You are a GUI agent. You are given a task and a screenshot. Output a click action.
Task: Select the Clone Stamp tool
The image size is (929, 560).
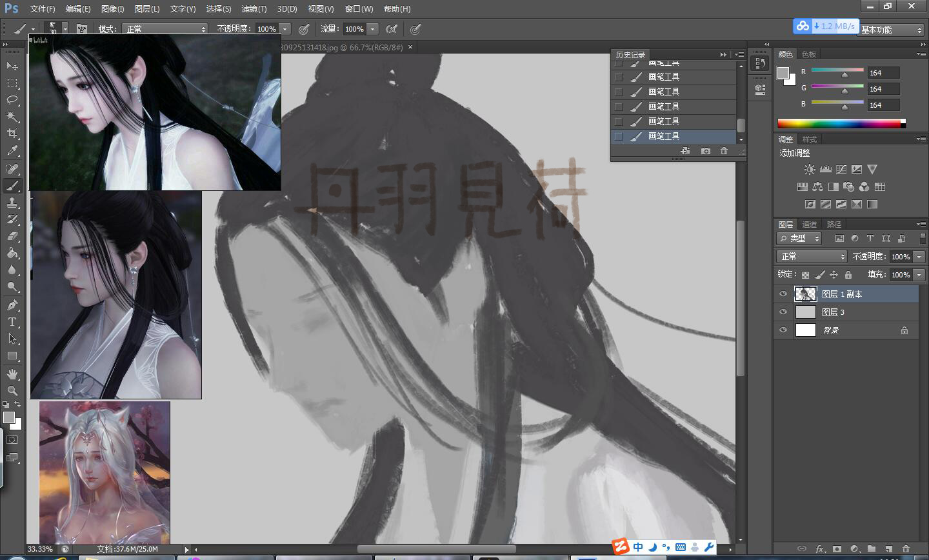click(x=12, y=203)
